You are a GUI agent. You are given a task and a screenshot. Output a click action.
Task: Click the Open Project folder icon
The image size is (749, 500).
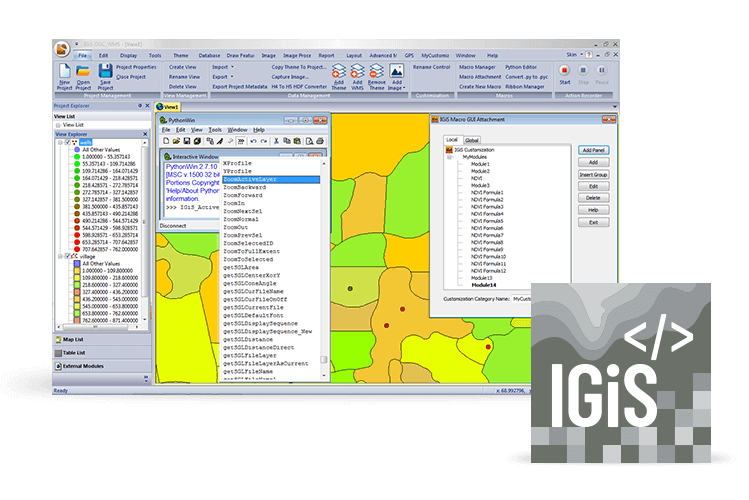(83, 71)
